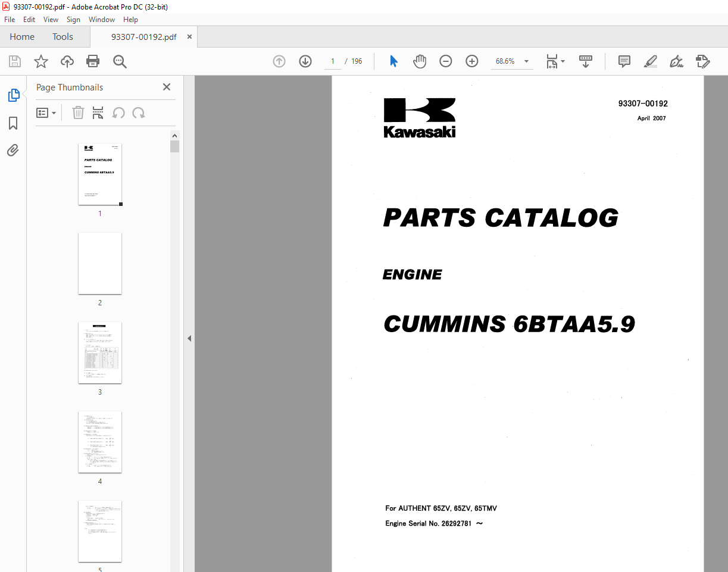
Task: Click the ENGINE subtitle text
Action: click(x=413, y=274)
